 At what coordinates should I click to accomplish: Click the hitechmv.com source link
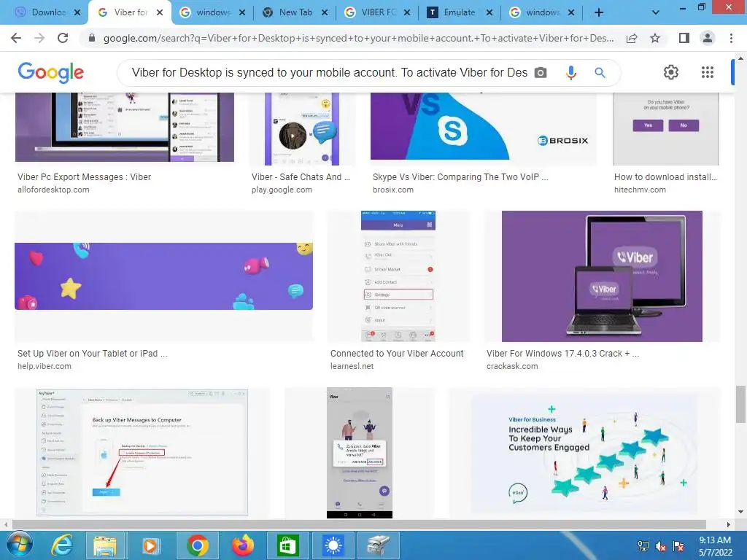(x=640, y=190)
